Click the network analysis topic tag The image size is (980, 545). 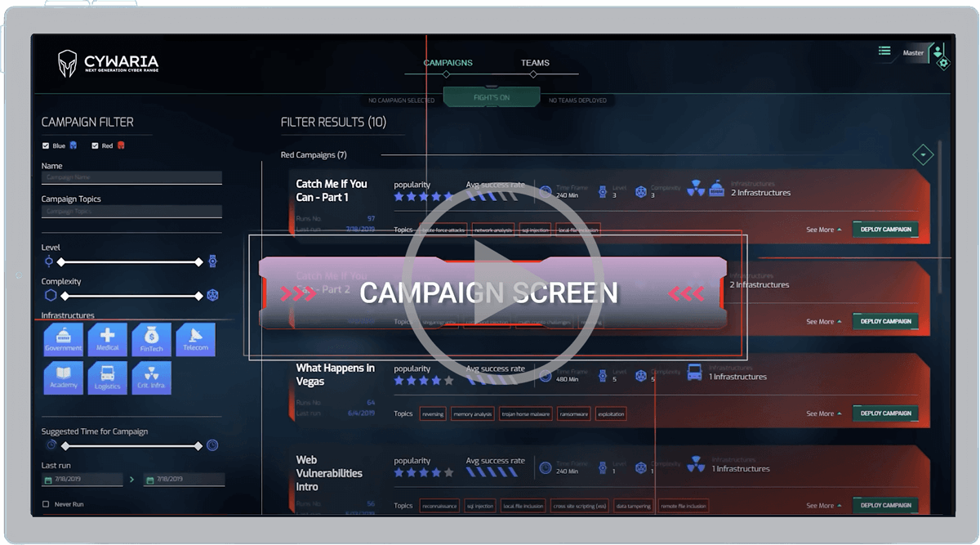coord(493,230)
